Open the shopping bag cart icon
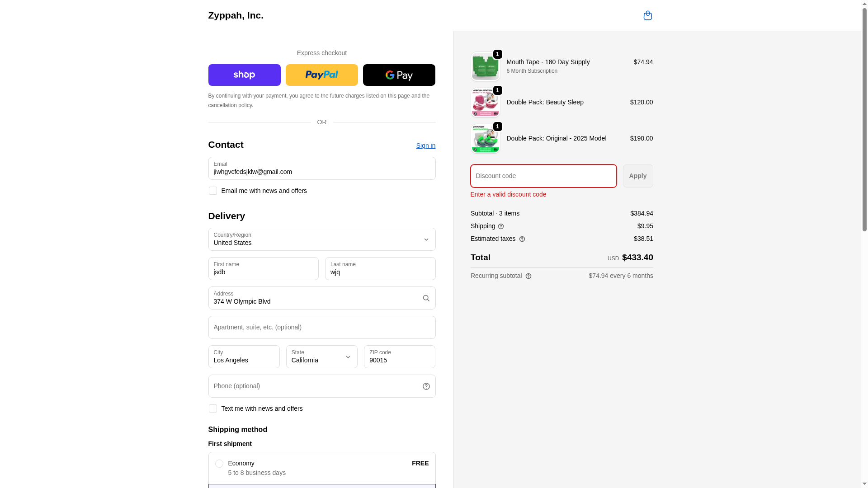The image size is (868, 488). [647, 15]
